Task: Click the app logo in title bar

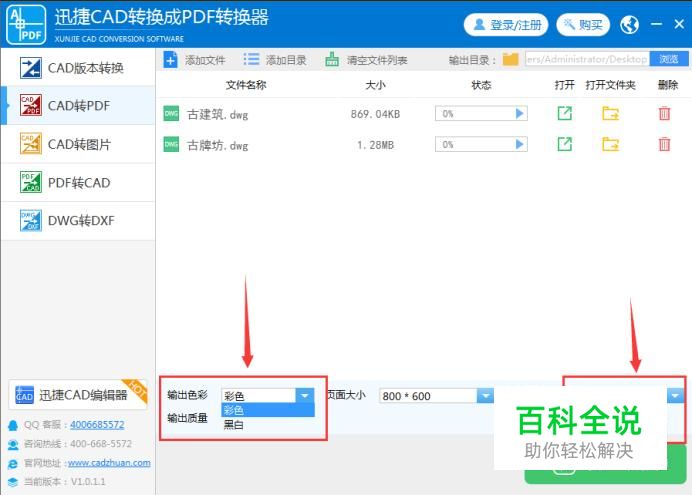Action: (26, 25)
